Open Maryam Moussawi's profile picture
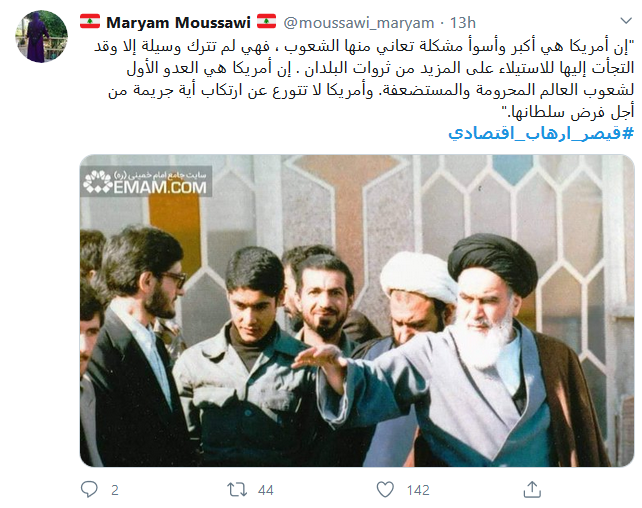The image size is (642, 508). (41, 36)
